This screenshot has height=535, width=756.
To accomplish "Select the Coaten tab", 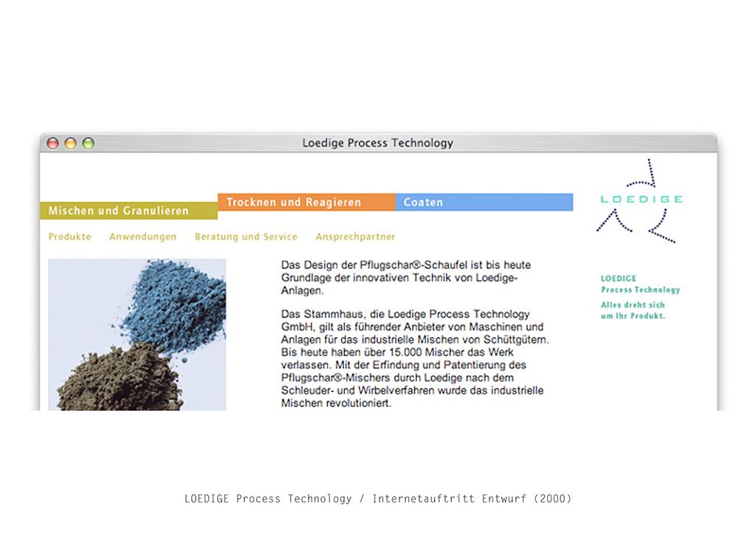I will pyautogui.click(x=484, y=202).
